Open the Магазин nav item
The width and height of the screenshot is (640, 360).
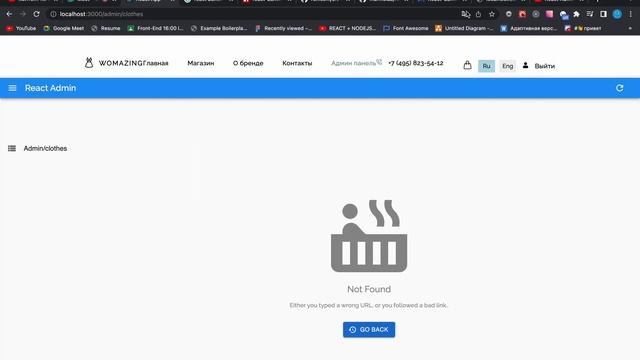200,63
